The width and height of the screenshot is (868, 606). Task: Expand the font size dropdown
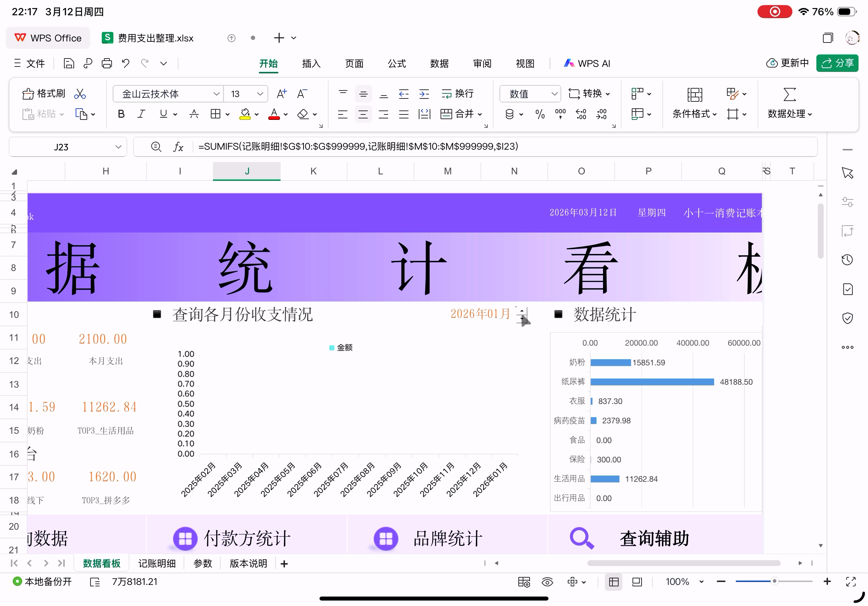(x=260, y=94)
